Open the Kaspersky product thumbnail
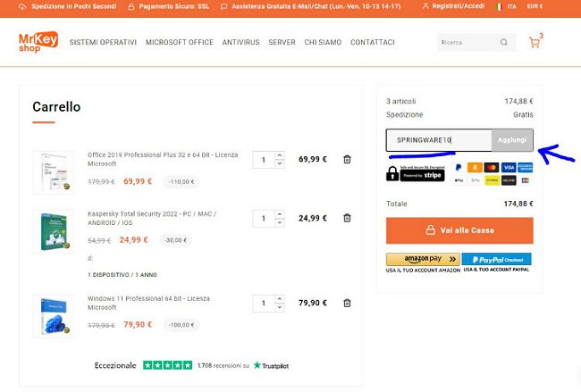 pos(54,231)
